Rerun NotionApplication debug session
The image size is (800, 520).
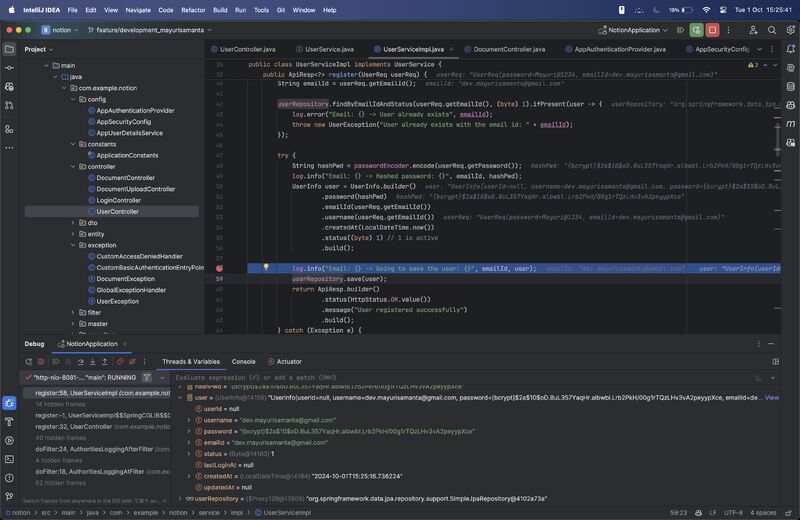(29, 361)
